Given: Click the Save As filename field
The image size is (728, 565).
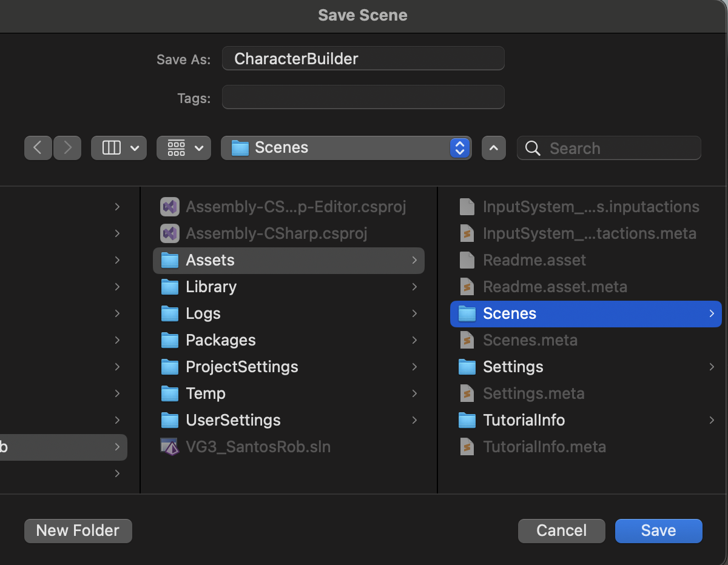Looking at the screenshot, I should [363, 59].
